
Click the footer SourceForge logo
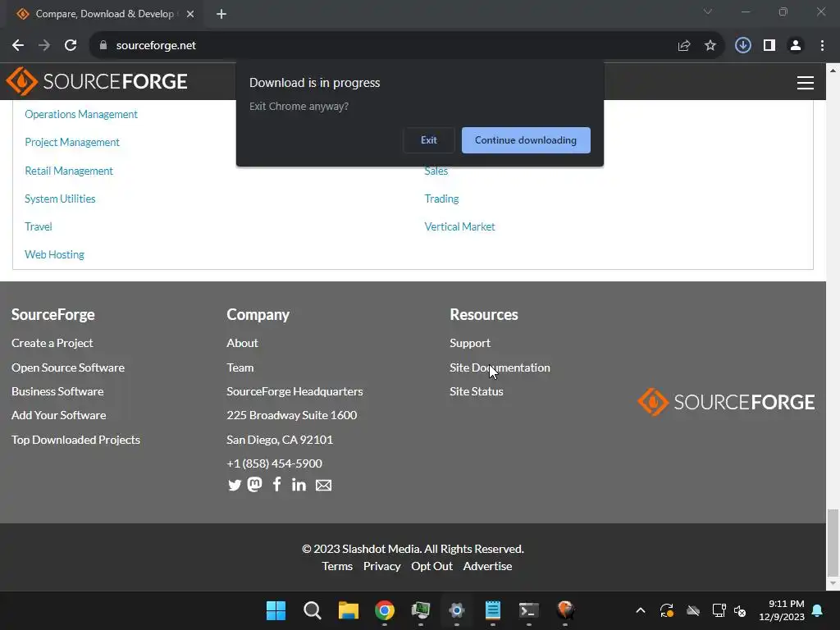726,402
